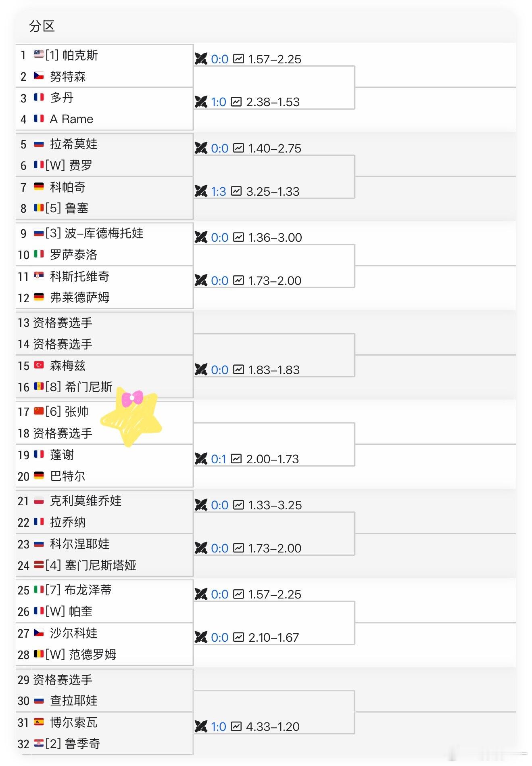Click the odds chart icon beside 1.57–2.25

coord(238,59)
